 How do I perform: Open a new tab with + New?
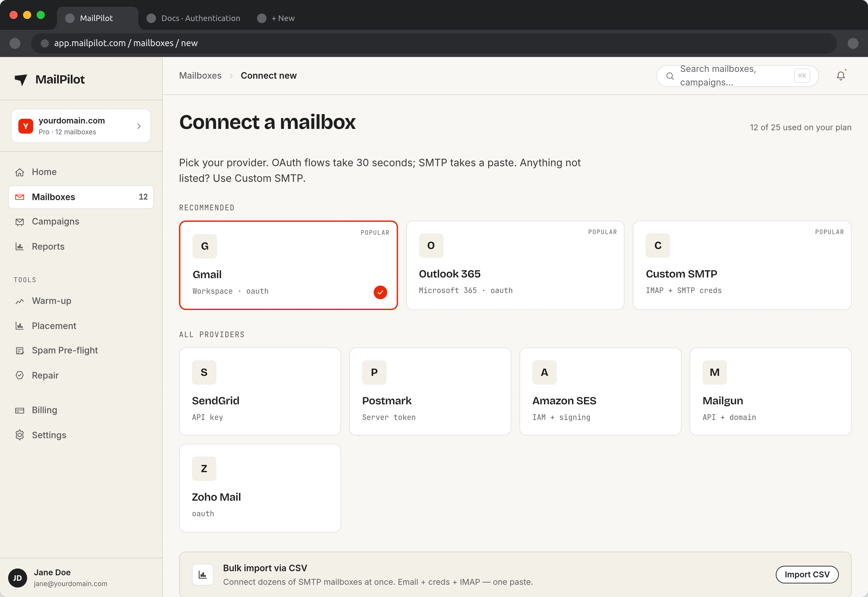click(276, 18)
